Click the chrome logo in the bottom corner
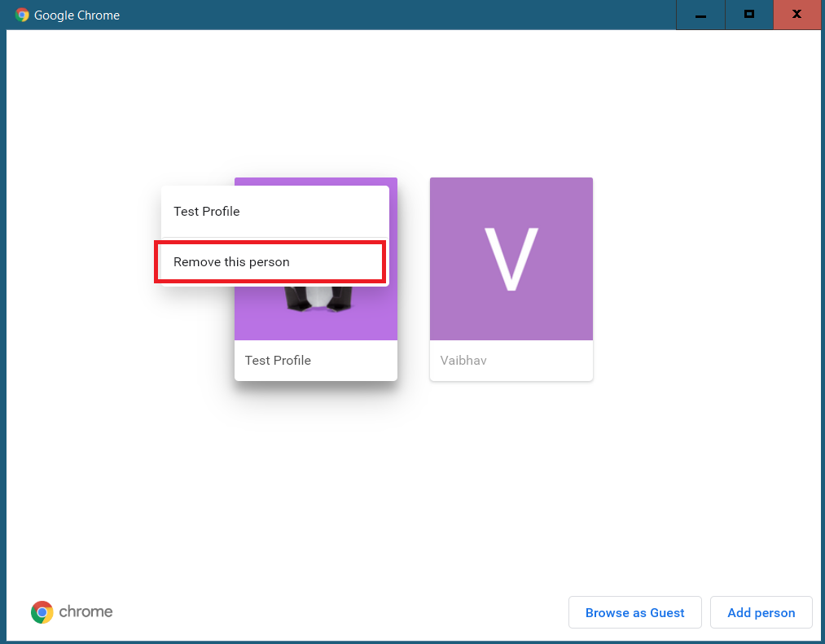This screenshot has height=644, width=825. coord(42,612)
